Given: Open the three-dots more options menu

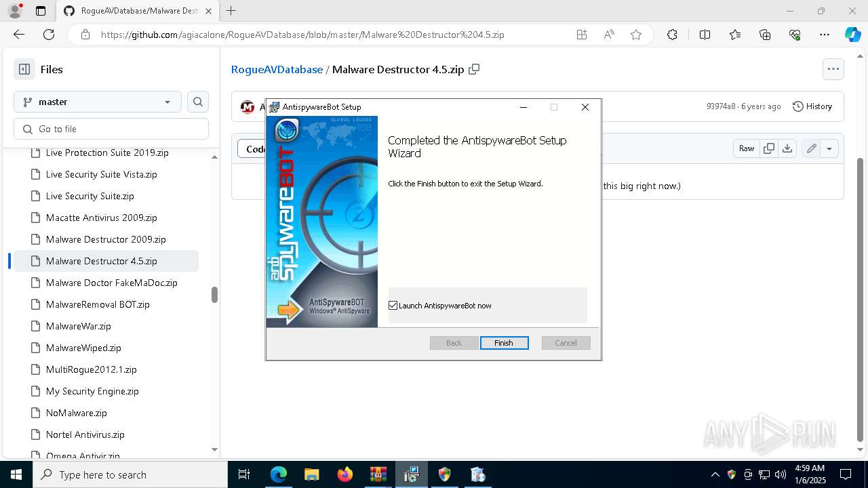Looking at the screenshot, I should (x=833, y=69).
